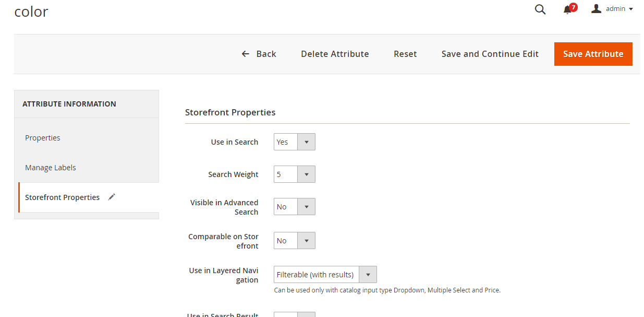Click the back arrow icon next to Back

coord(245,53)
